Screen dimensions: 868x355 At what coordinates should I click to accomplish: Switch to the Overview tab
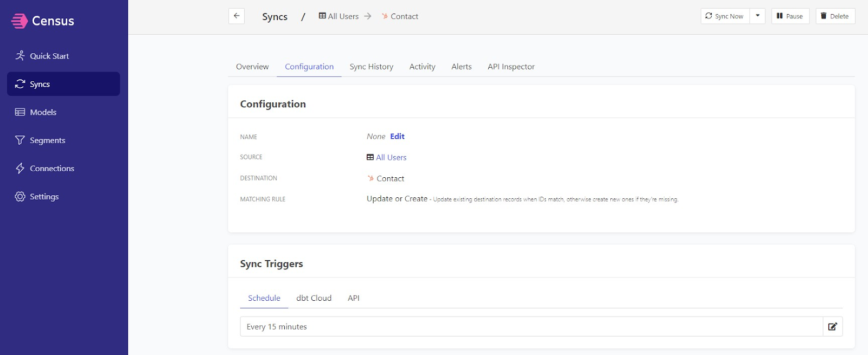(252, 67)
